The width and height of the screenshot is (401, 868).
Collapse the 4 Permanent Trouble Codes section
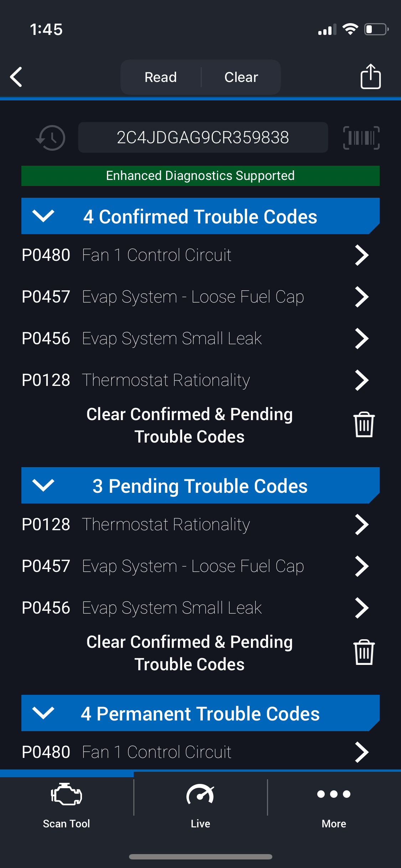(43, 713)
